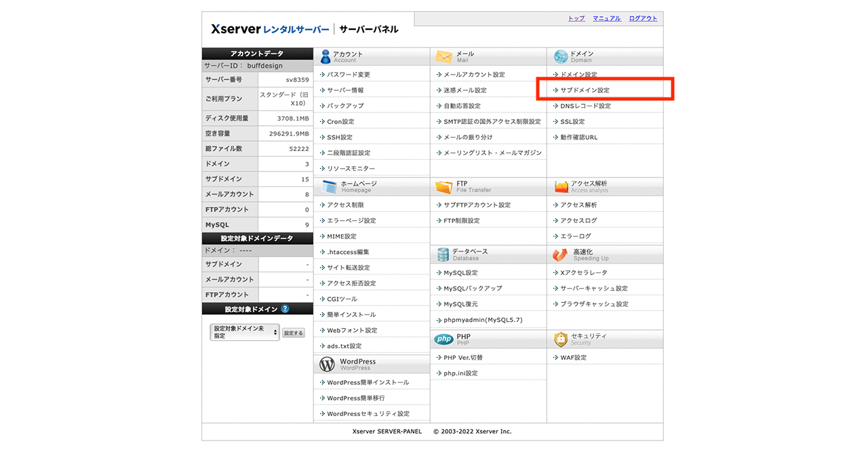
Task: Open the 設定対象ドメイン未指定 dropdown
Action: 244,332
